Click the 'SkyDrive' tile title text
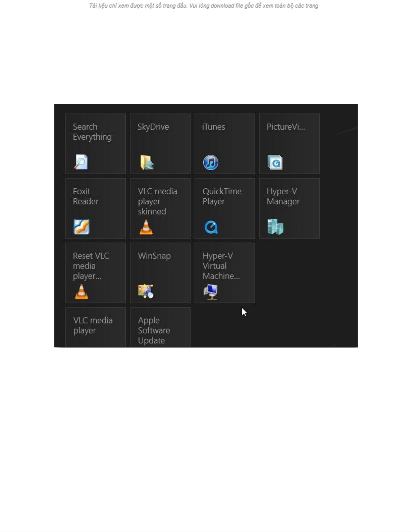The image size is (411, 532). (153, 127)
